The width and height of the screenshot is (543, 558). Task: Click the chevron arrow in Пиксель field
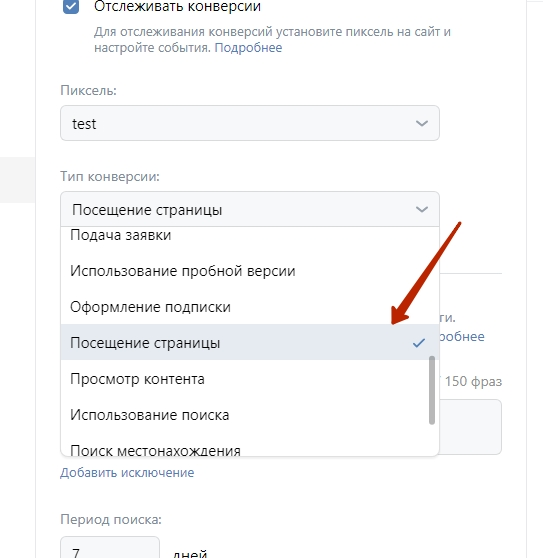pos(422,123)
